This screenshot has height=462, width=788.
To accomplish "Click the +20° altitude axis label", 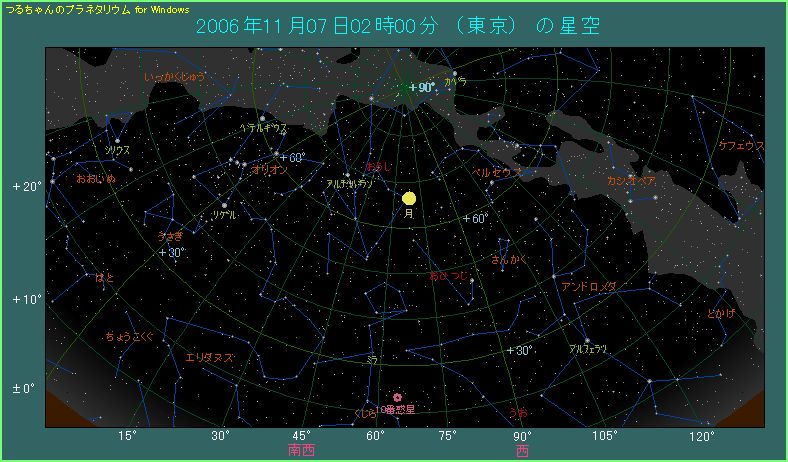I will coord(25,186).
